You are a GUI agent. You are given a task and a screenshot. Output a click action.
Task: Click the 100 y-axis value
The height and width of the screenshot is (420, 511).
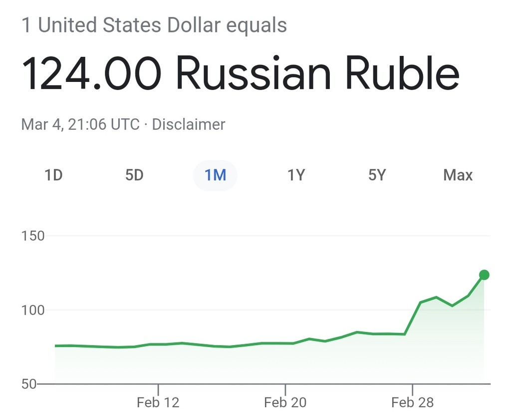(33, 310)
